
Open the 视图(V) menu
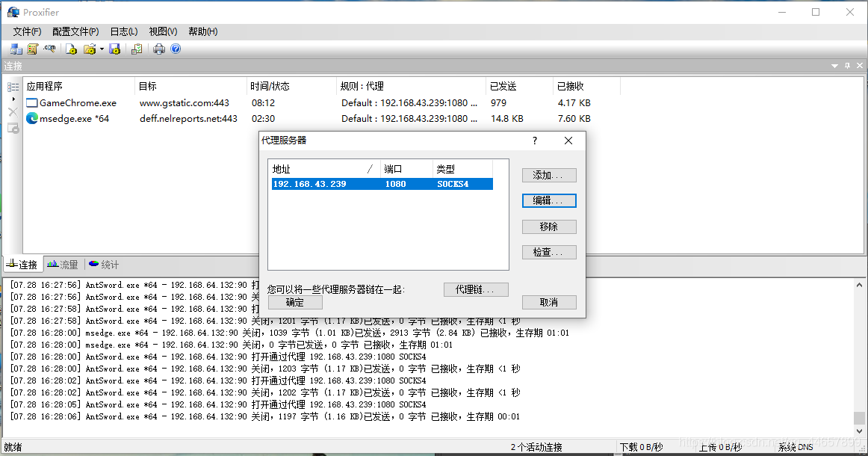pyautogui.click(x=163, y=31)
